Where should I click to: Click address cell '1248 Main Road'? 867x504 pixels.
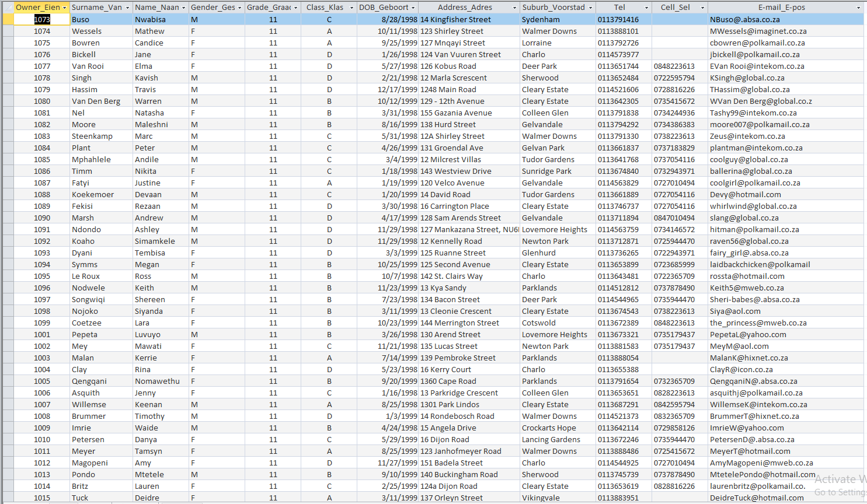pyautogui.click(x=469, y=89)
